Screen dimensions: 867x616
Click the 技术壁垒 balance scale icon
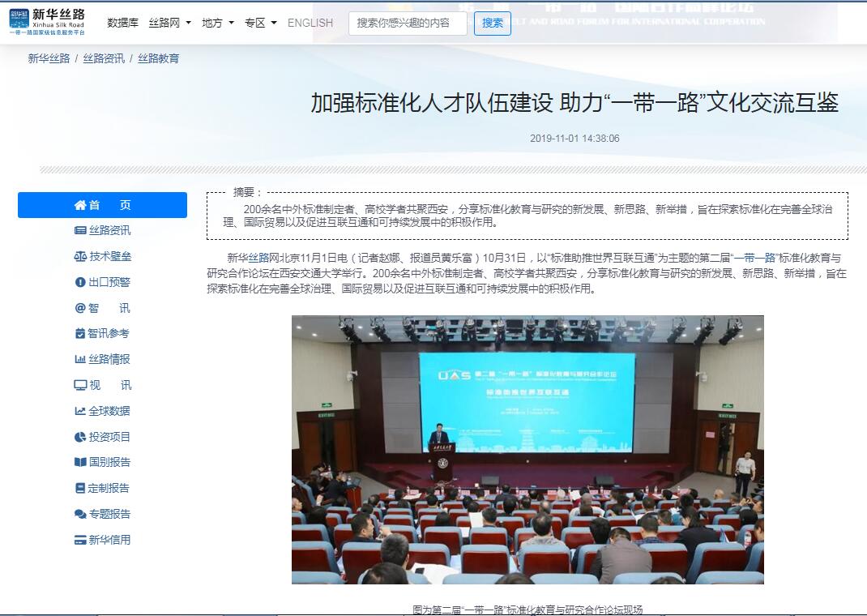(80, 256)
